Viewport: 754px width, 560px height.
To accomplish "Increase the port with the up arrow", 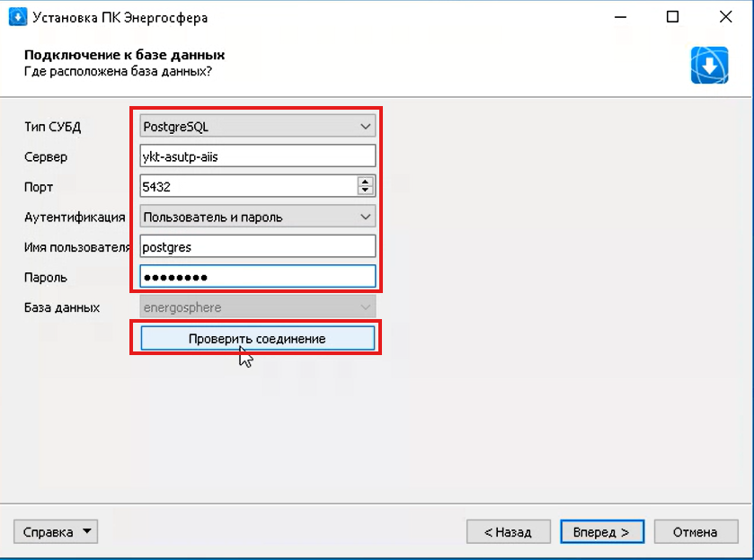I will [366, 182].
